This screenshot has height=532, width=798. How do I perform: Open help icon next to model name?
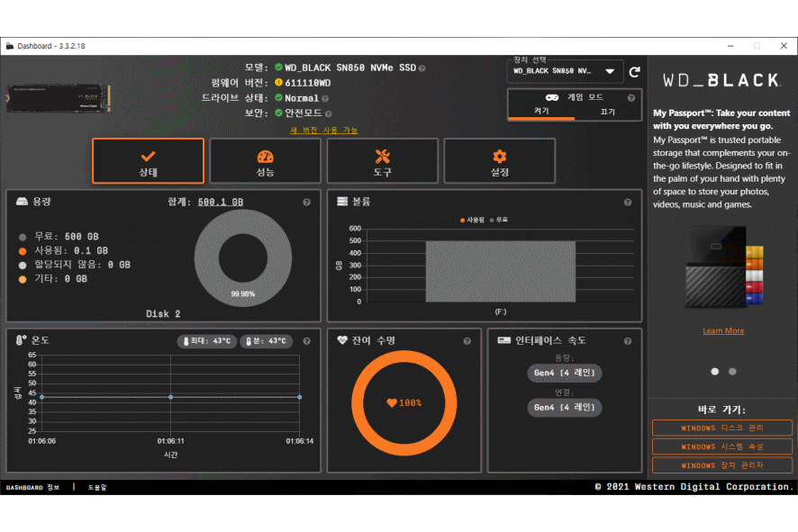[422, 68]
